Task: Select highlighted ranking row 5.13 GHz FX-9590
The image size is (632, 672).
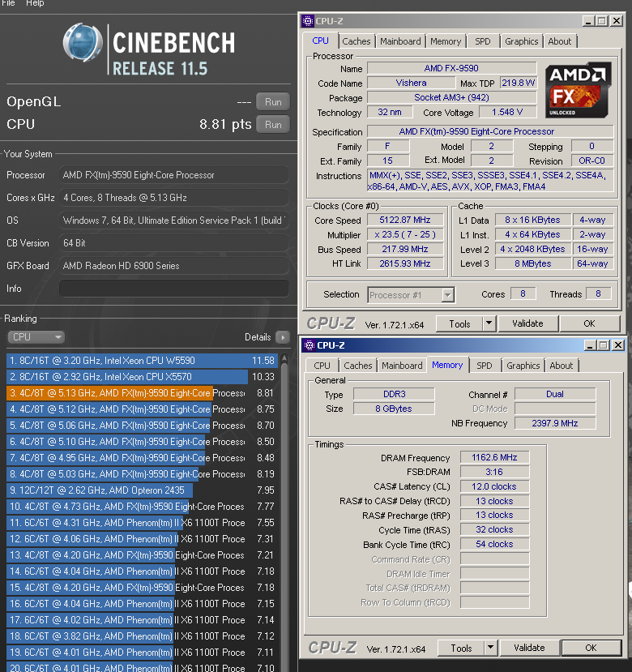Action: point(142,393)
